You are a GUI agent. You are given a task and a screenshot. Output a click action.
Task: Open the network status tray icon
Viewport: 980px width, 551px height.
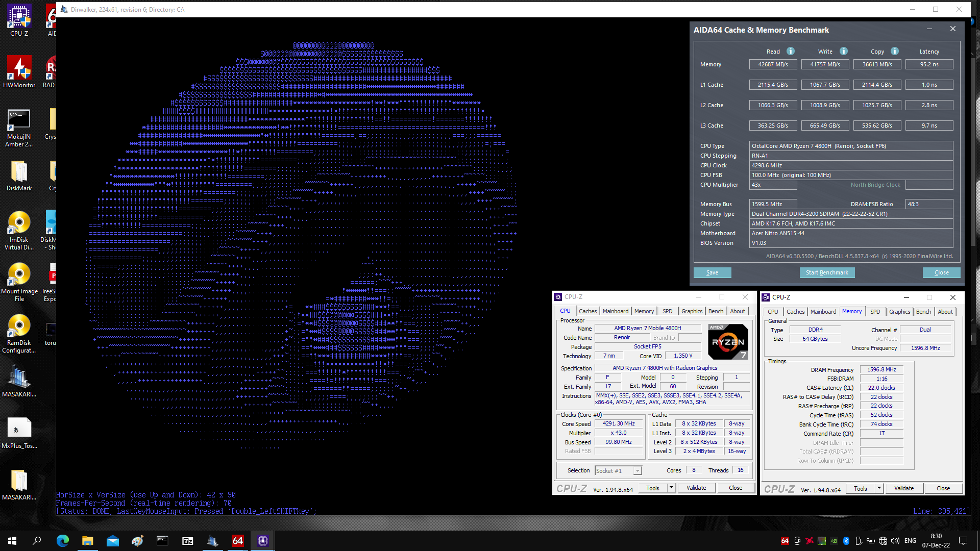pos(883,541)
